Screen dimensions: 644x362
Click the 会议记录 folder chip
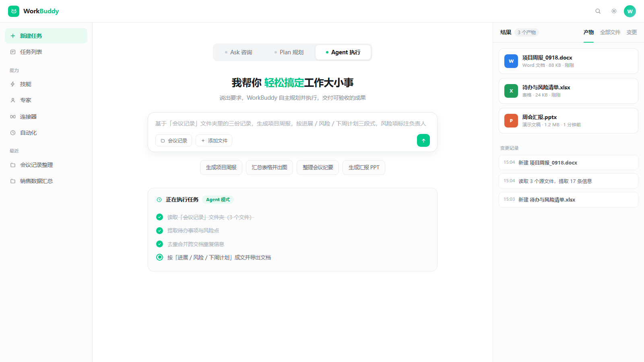pos(173,140)
